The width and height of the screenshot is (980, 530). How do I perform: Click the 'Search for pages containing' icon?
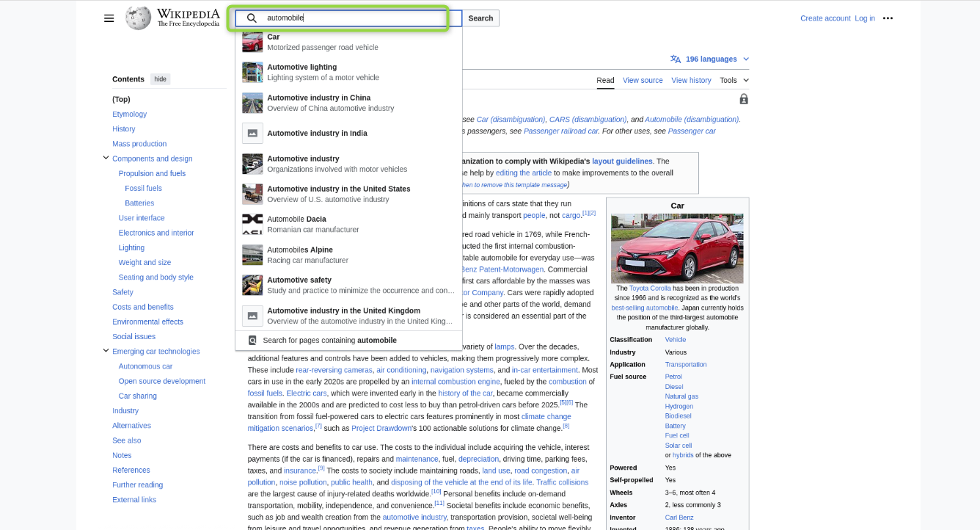pyautogui.click(x=252, y=341)
